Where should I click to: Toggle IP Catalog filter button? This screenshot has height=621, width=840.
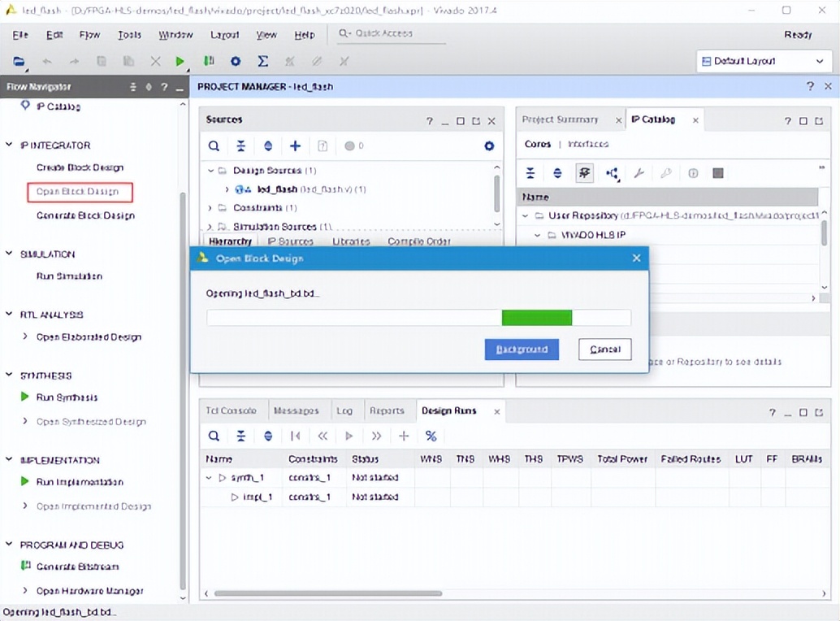tap(584, 173)
